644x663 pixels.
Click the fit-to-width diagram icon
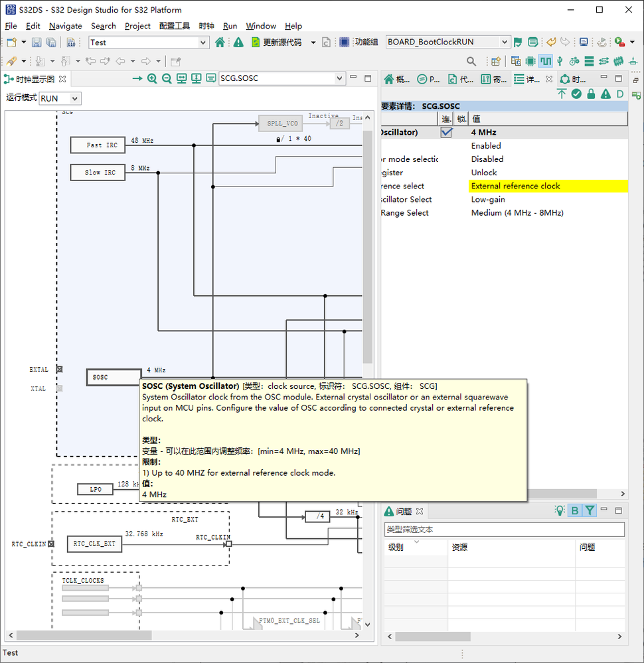point(181,78)
